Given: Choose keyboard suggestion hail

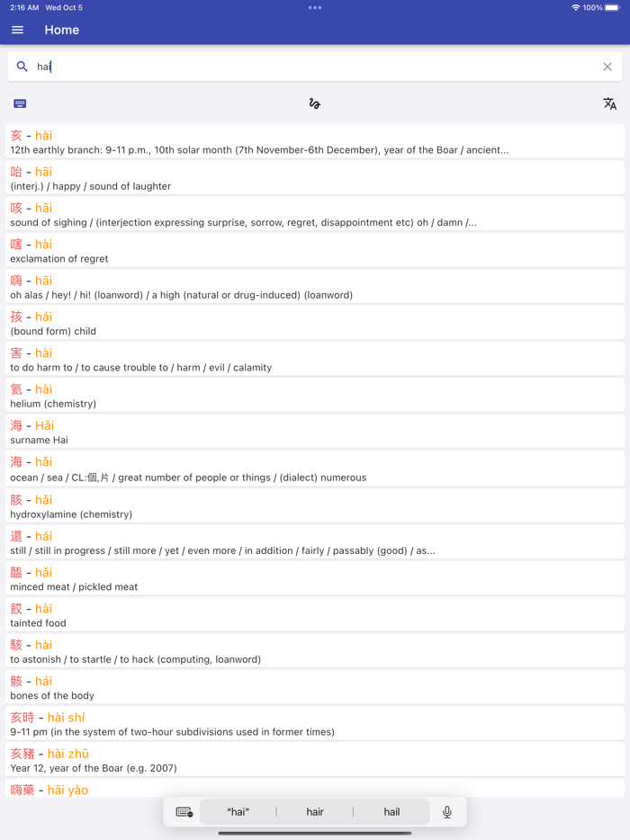Looking at the screenshot, I should point(391,811).
